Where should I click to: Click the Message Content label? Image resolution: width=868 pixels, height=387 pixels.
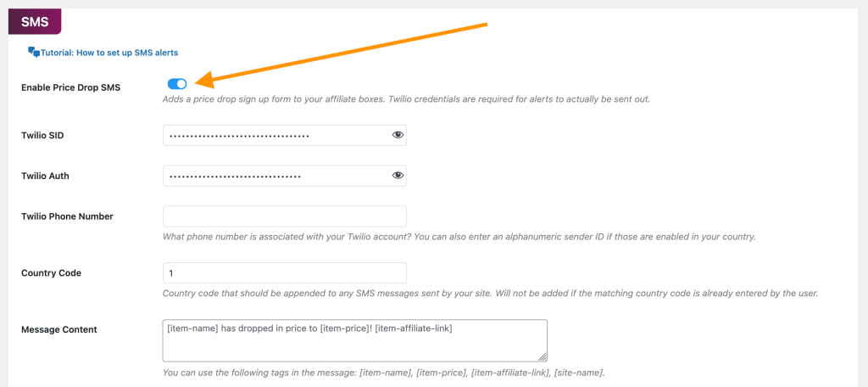coord(59,329)
